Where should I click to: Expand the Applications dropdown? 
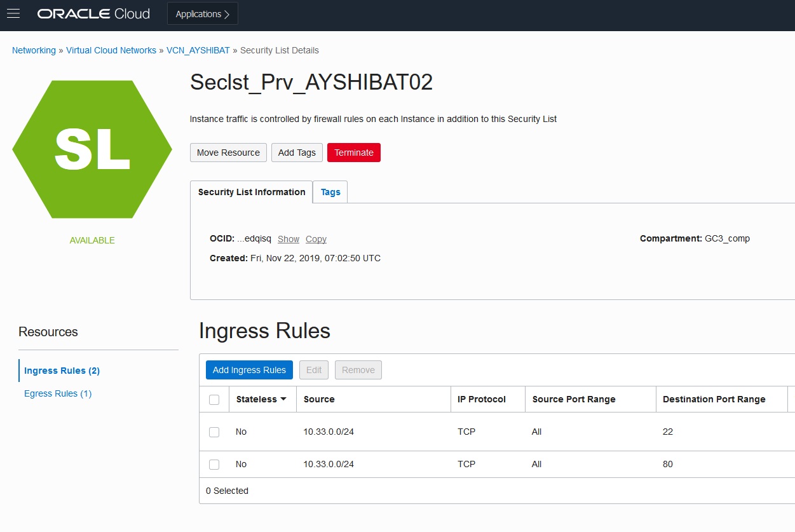click(202, 14)
